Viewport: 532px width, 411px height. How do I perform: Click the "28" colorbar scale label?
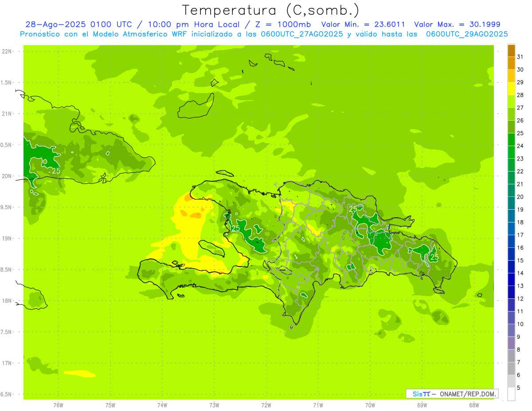520,95
